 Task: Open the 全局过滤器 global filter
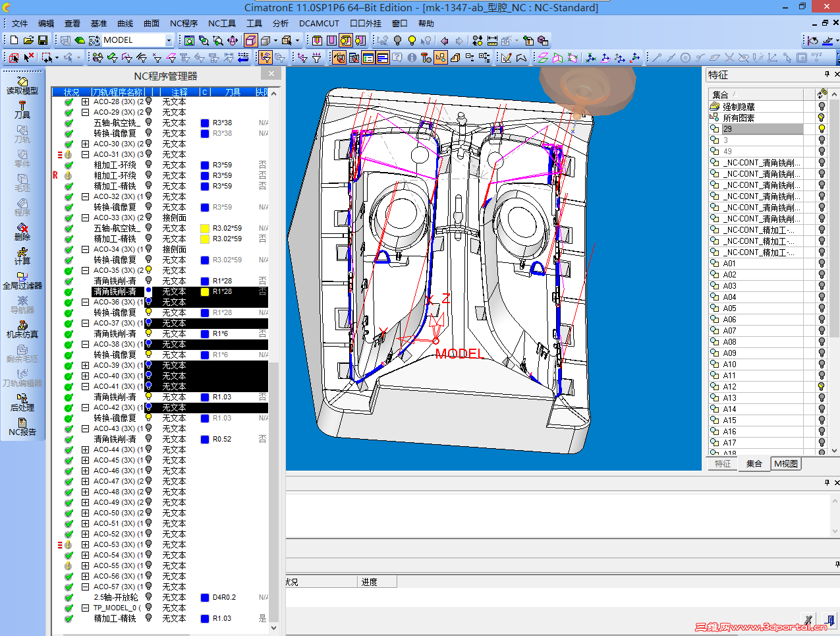pyautogui.click(x=22, y=280)
